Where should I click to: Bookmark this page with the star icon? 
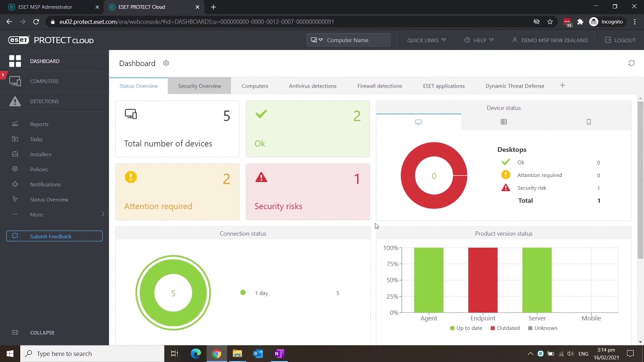point(550,22)
